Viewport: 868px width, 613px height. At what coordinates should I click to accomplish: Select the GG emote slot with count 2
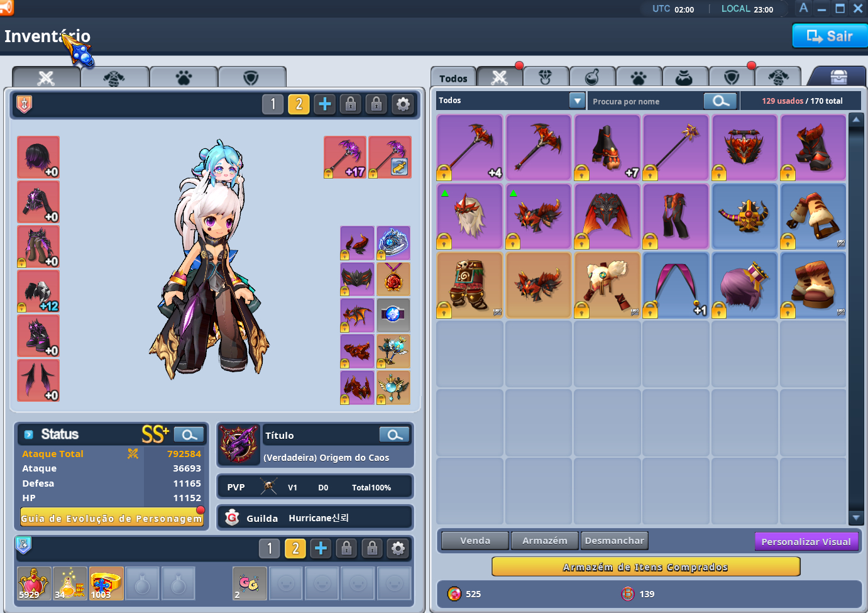[250, 583]
